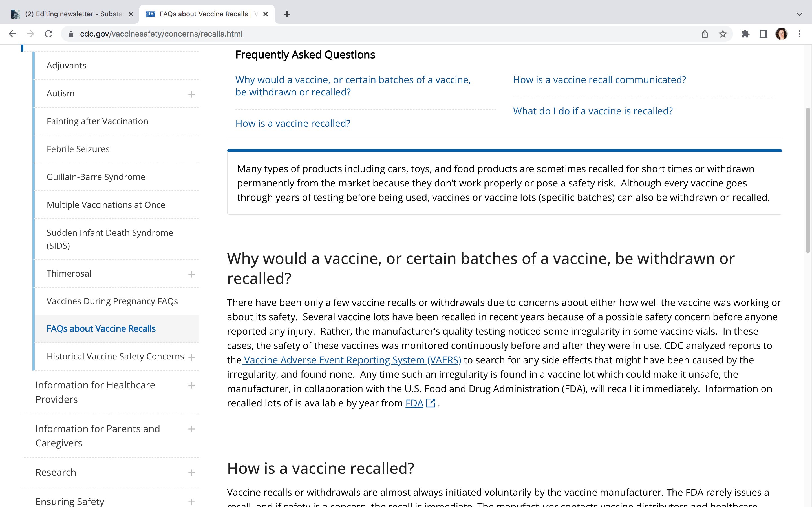Reload the CDC page
812x507 pixels.
click(49, 34)
